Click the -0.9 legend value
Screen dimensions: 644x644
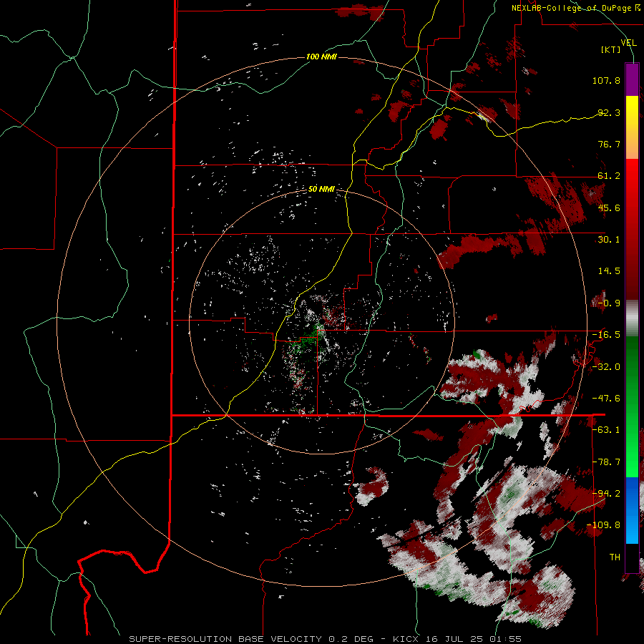[609, 303]
